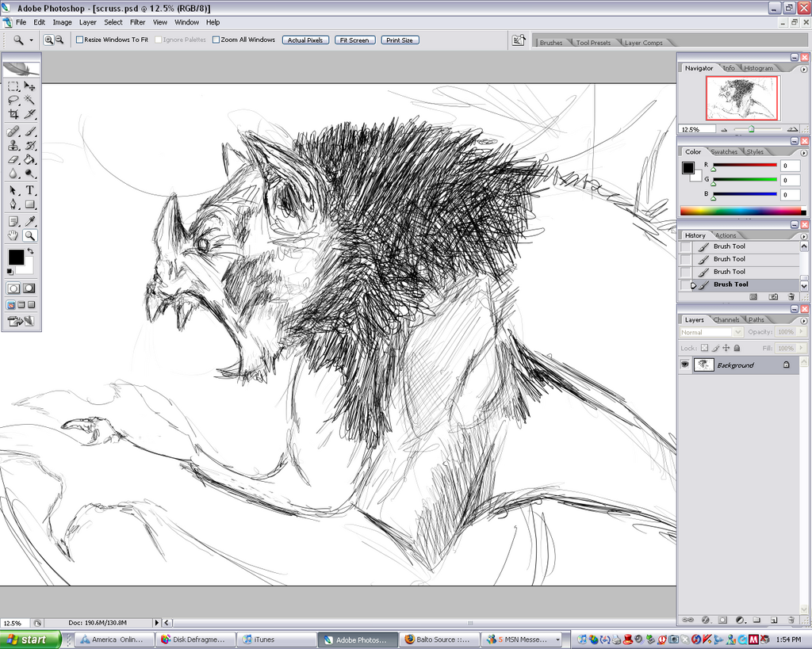The width and height of the screenshot is (812, 649).
Task: Swap foreground and background colors
Action: 31,251
